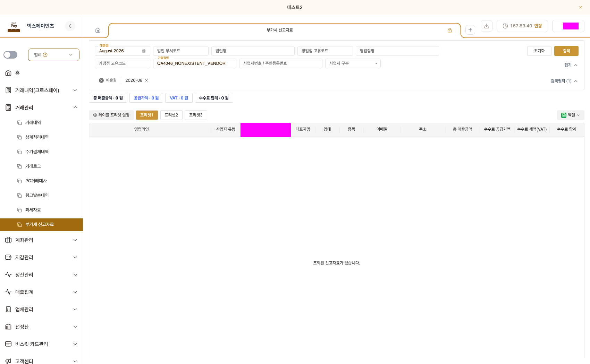Open the calendar icon in the 매출월 field
Viewport: 590px width, 364px height.
pos(144,51)
